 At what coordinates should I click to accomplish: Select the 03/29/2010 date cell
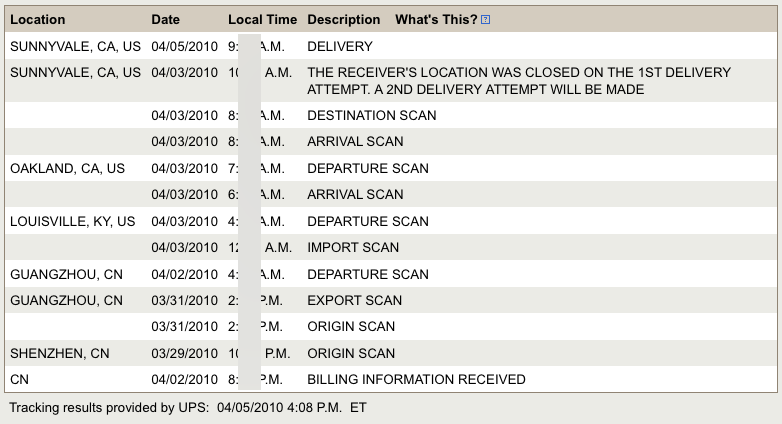coord(185,353)
